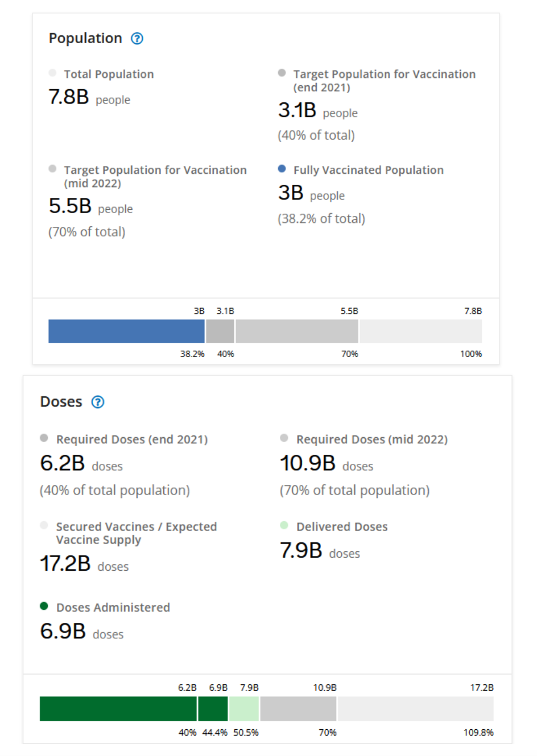Select the Secured Vaccines legend dot
Image resolution: width=537 pixels, height=756 pixels.
pos(44,525)
